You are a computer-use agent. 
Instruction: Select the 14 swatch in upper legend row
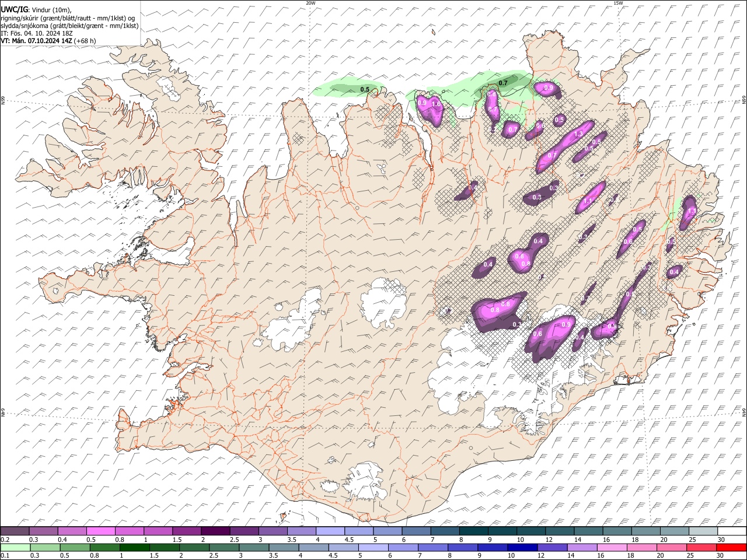coord(588,531)
